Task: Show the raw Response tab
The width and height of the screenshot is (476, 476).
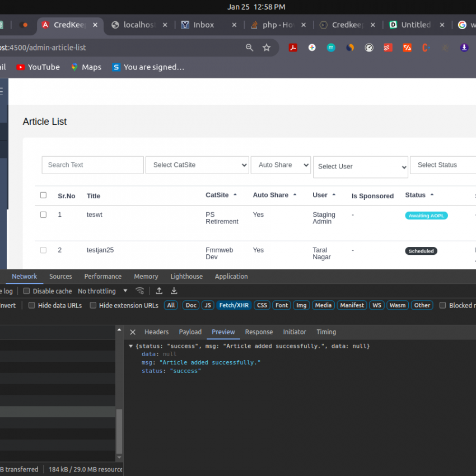Action: tap(259, 332)
